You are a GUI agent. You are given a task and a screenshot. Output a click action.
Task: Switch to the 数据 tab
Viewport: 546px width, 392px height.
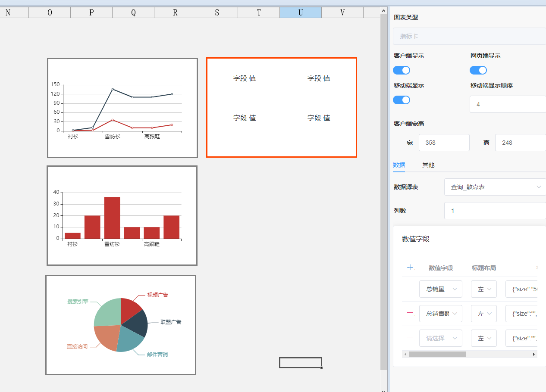[x=399, y=165]
